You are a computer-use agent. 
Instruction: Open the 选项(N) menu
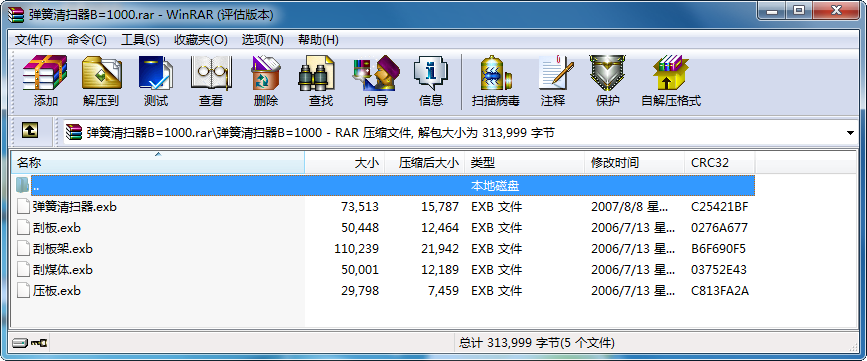pos(263,40)
